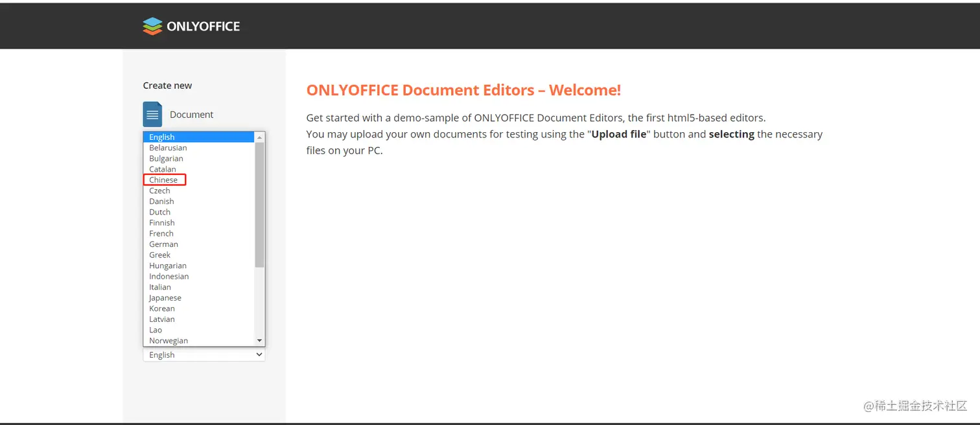
Task: Pick Danish in the language list
Action: (x=199, y=201)
